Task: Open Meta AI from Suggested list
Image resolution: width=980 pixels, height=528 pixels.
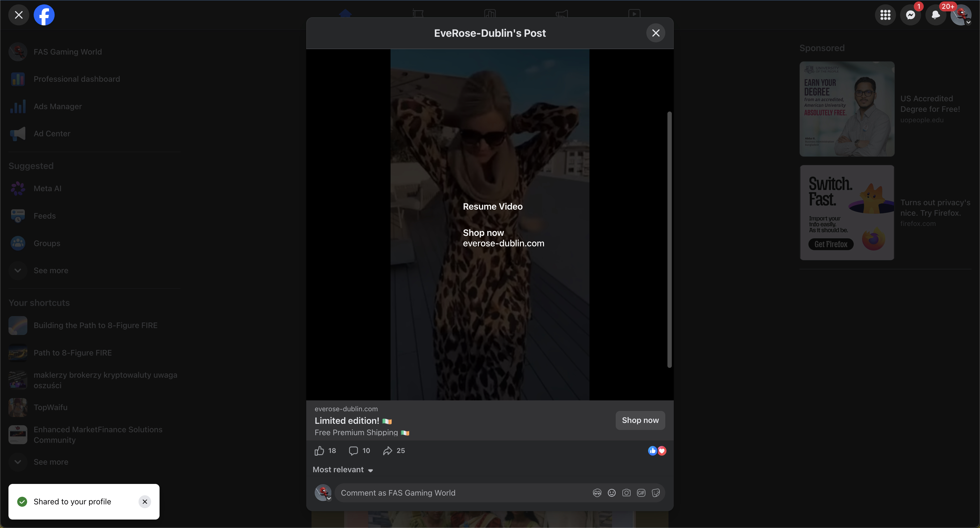Action: [94, 189]
